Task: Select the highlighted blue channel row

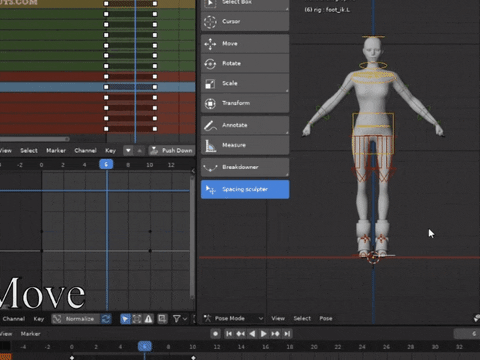Action: click(97, 87)
